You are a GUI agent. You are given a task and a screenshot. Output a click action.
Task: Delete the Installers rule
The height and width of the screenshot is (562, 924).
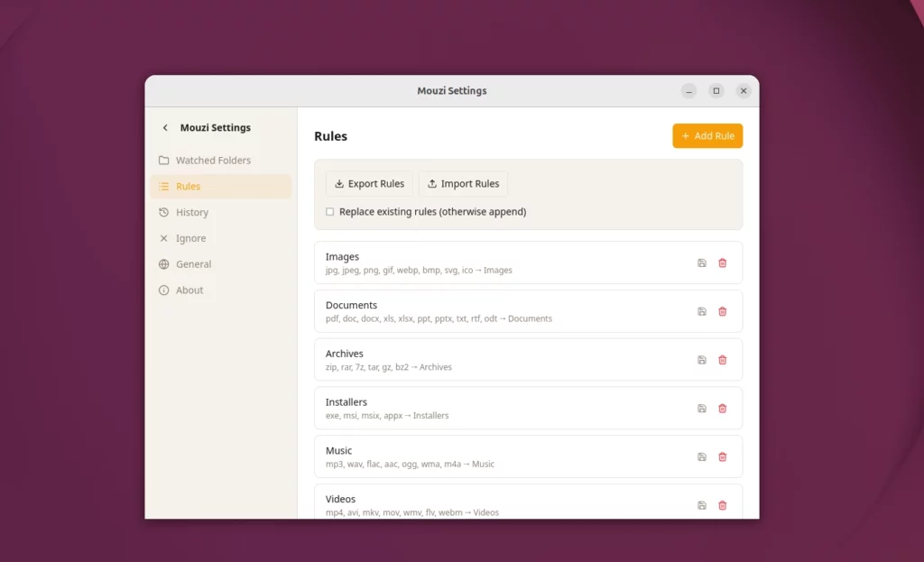[723, 409]
